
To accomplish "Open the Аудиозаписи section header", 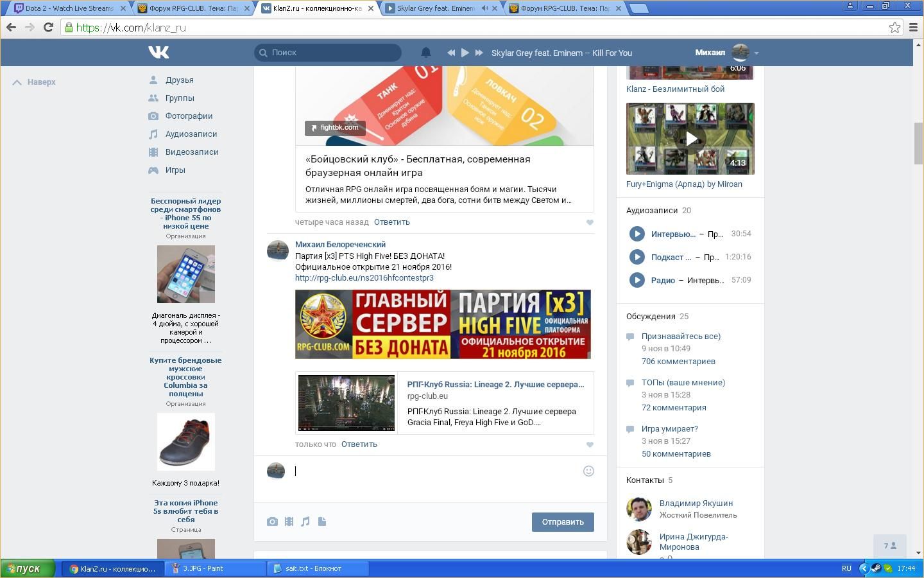I will click(652, 211).
